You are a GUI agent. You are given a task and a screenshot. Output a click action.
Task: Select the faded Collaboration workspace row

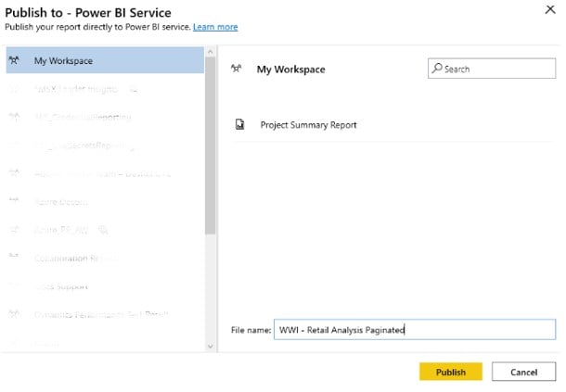coord(105,259)
